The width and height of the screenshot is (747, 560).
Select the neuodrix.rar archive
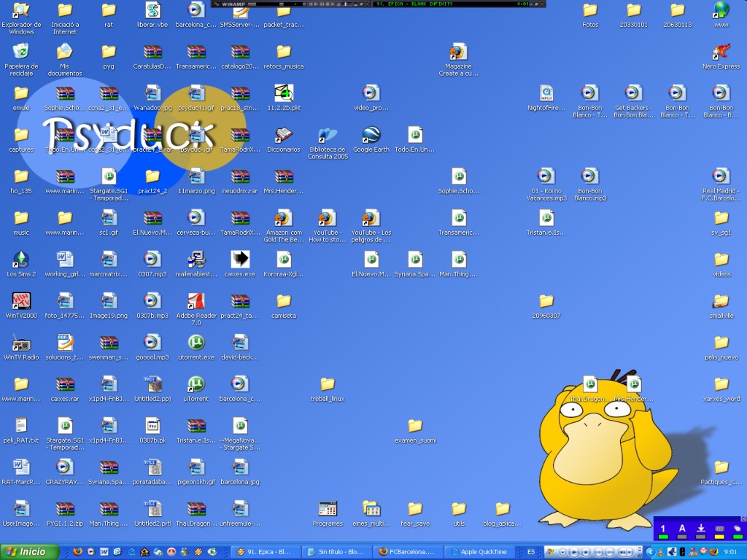click(240, 181)
